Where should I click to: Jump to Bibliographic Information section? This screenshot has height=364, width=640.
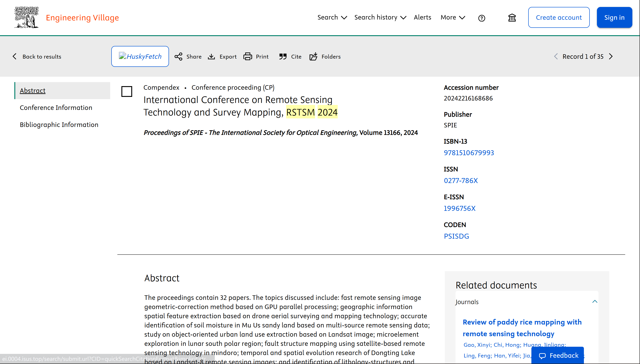pyautogui.click(x=59, y=124)
